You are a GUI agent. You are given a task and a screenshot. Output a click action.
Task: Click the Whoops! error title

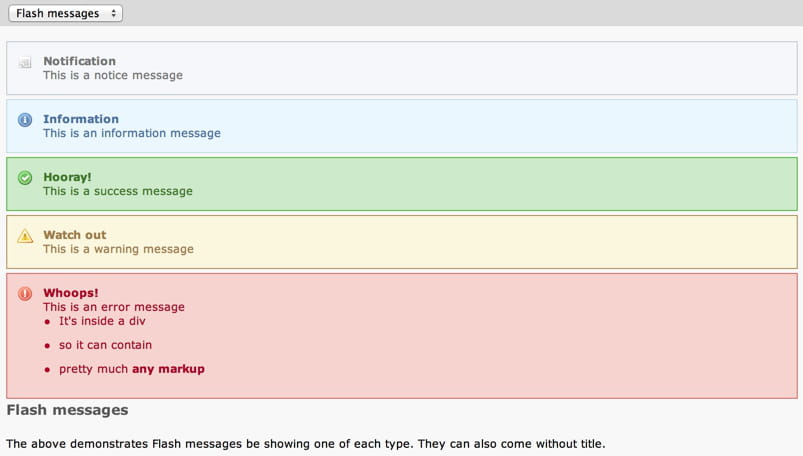point(70,293)
